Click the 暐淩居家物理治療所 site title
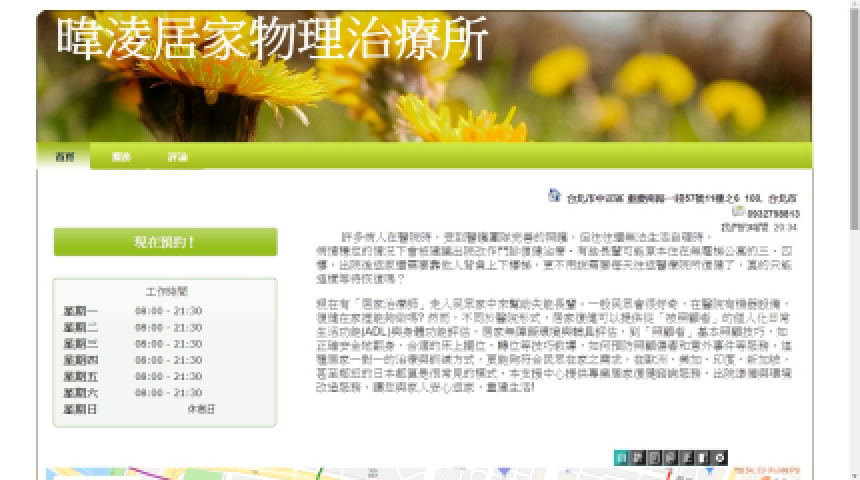 pos(272,40)
